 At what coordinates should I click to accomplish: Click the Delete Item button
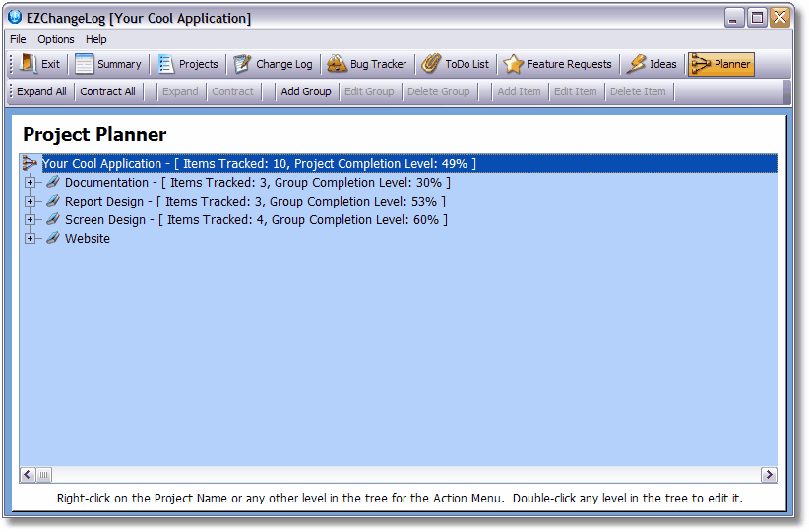tap(638, 91)
